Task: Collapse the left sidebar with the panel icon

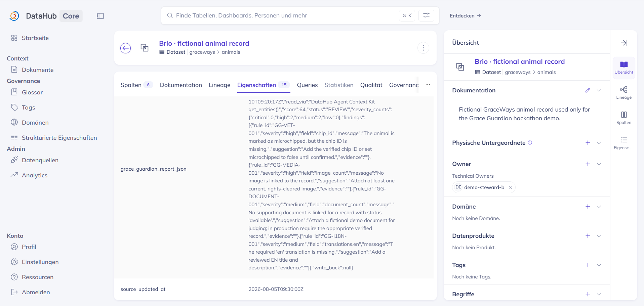Action: pyautogui.click(x=100, y=16)
